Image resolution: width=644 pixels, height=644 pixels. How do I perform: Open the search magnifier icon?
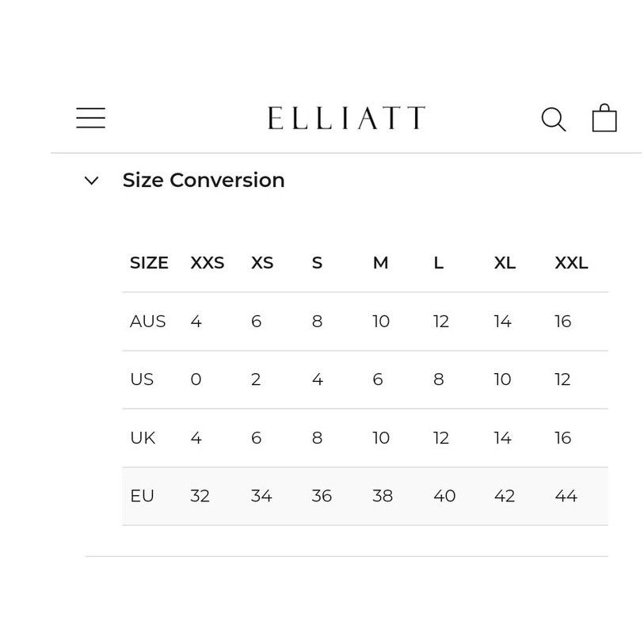(553, 120)
